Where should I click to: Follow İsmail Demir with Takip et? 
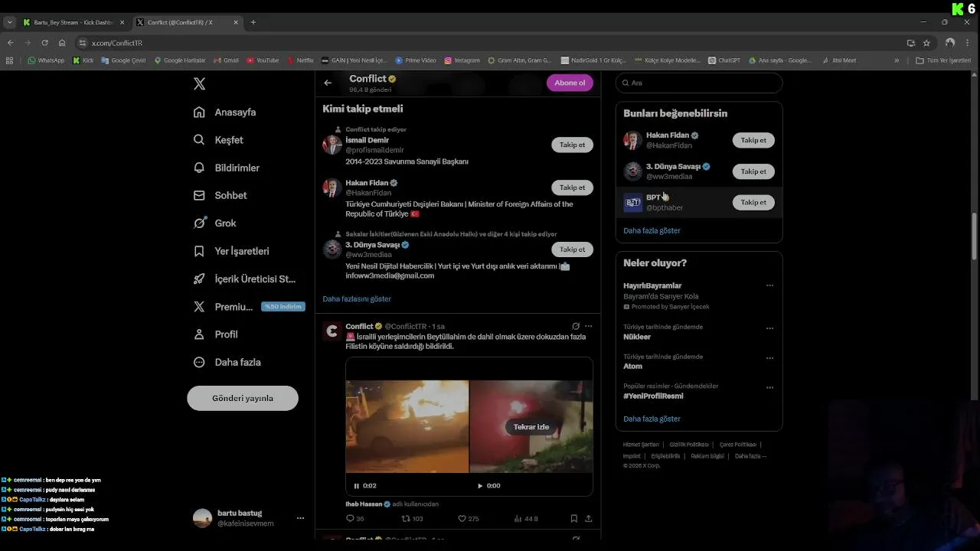click(x=572, y=145)
